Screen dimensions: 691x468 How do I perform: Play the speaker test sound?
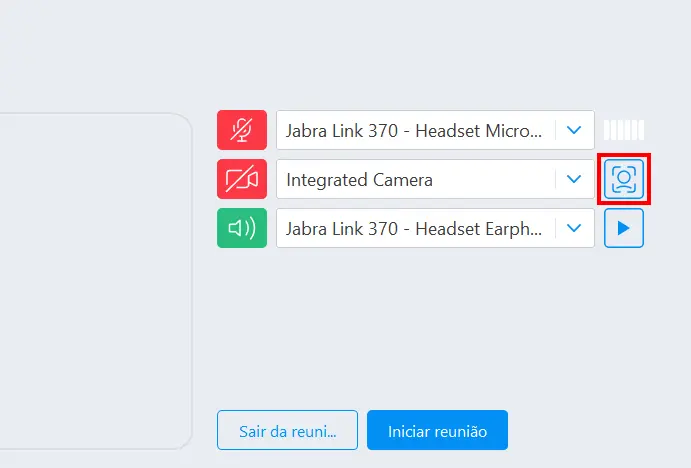(x=624, y=228)
